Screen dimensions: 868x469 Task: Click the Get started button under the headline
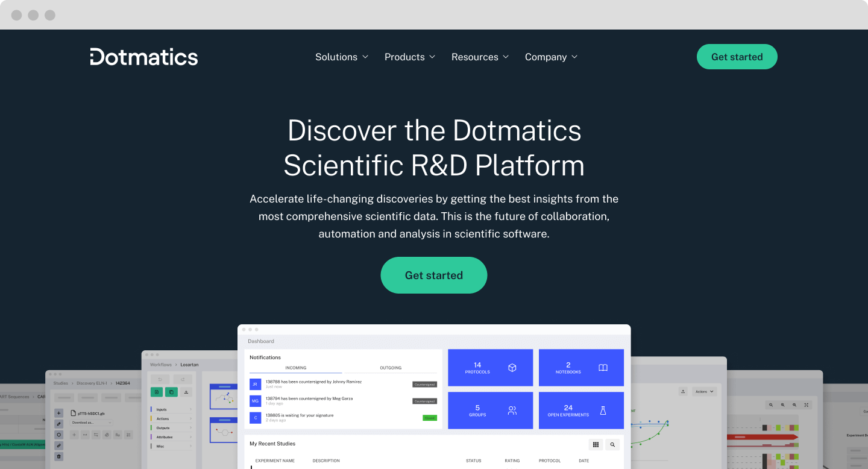[434, 275]
